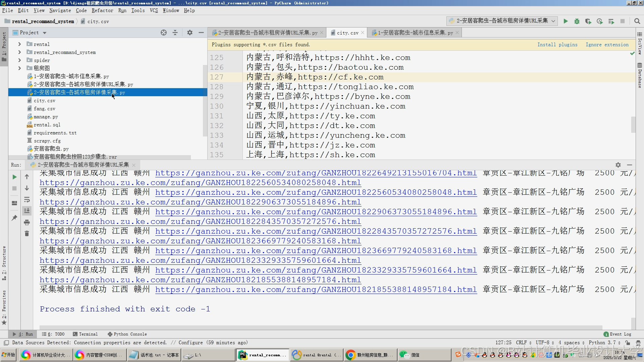Start debugging with the Debug icon
Screen dimensions: 644x362
click(x=577, y=21)
